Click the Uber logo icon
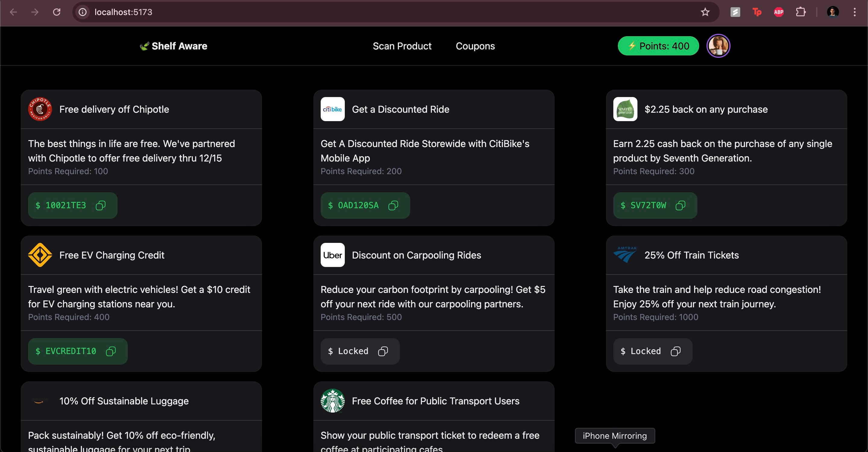The height and width of the screenshot is (452, 868). point(332,255)
